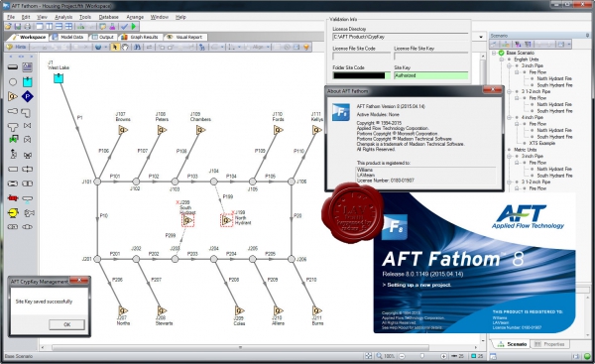Save the model with the floppy disk icon
595x364 pixels.
[x=18, y=27]
